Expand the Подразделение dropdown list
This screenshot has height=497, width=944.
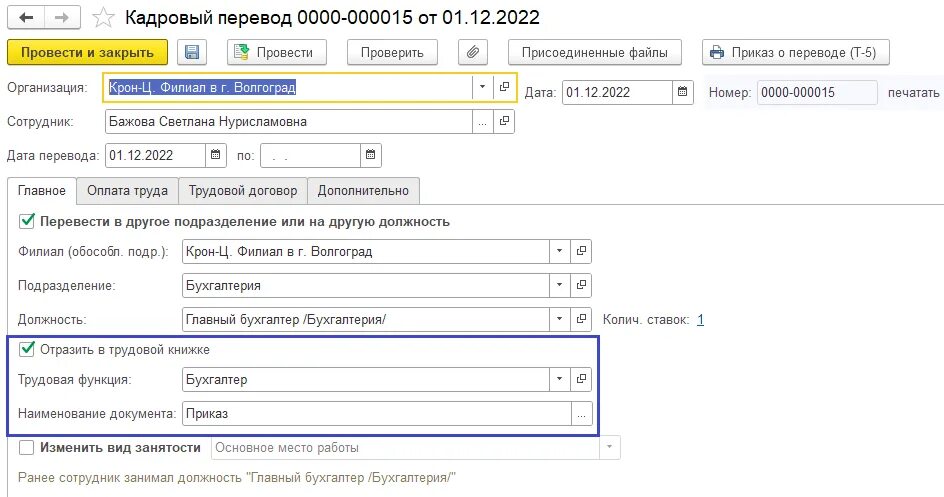pyautogui.click(x=559, y=285)
